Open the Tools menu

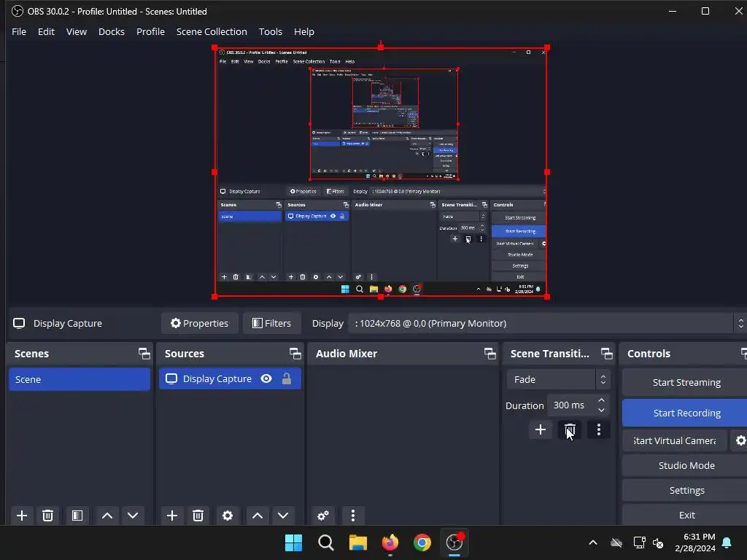270,31
